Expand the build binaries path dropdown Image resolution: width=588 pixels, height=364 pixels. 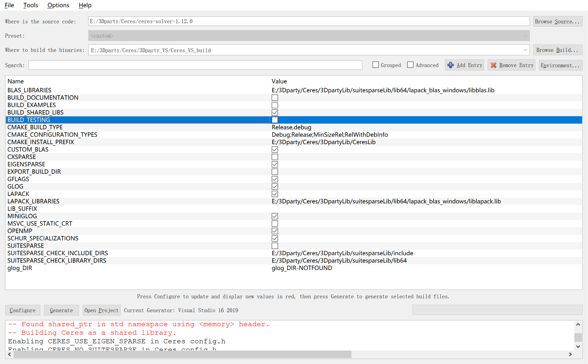tap(525, 50)
